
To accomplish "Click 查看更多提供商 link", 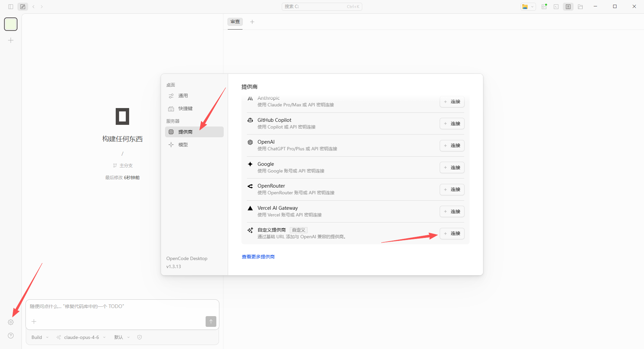I will point(258,257).
